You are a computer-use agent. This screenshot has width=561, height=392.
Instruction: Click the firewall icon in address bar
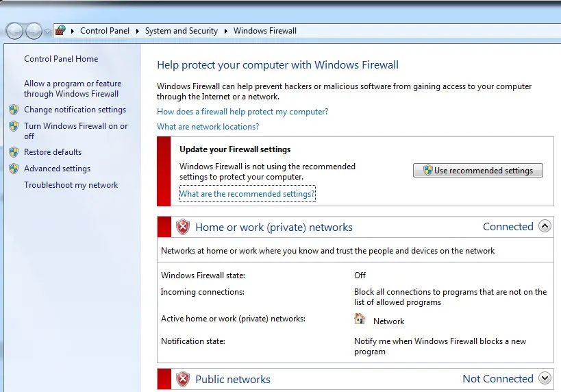coord(61,30)
